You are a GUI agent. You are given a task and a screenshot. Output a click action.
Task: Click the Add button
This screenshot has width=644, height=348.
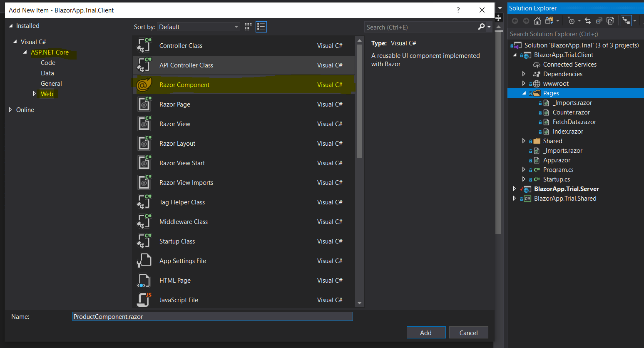(x=426, y=332)
